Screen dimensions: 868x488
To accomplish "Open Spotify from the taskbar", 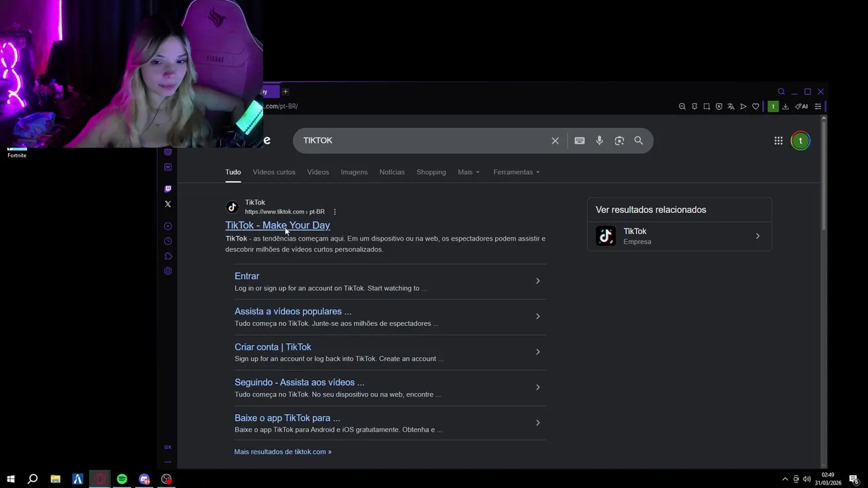I will 122,479.
